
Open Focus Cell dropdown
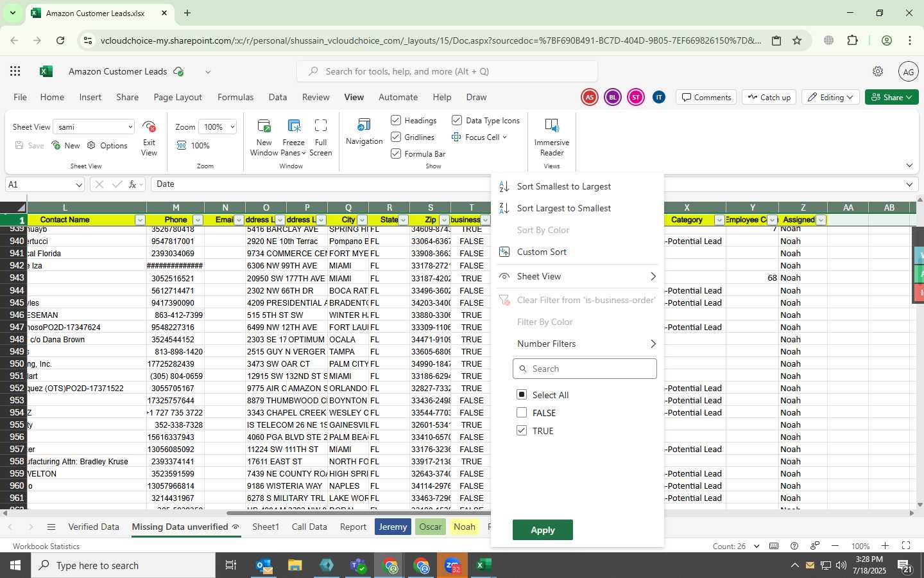[x=505, y=137]
